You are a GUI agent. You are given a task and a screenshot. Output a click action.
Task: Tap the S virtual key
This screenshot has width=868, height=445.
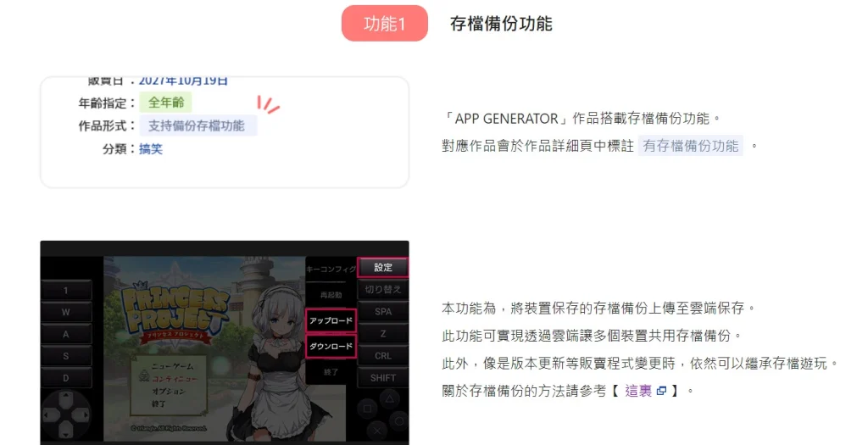(66, 357)
